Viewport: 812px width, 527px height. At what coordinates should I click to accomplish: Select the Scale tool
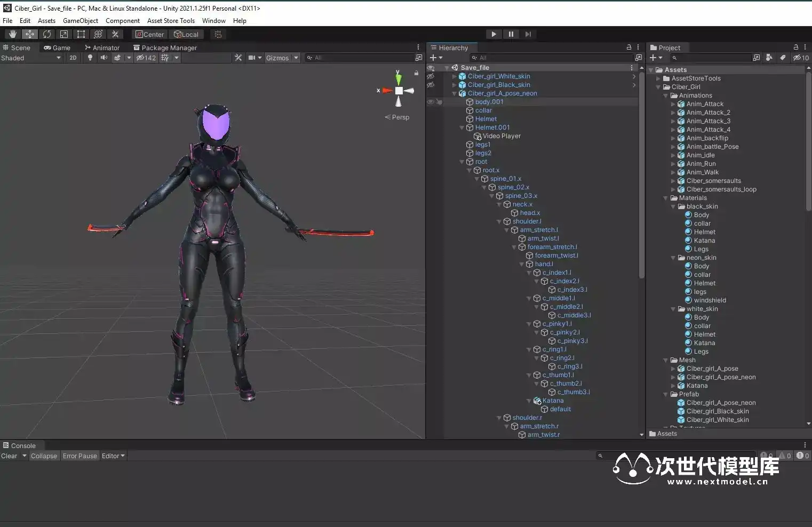pyautogui.click(x=64, y=34)
